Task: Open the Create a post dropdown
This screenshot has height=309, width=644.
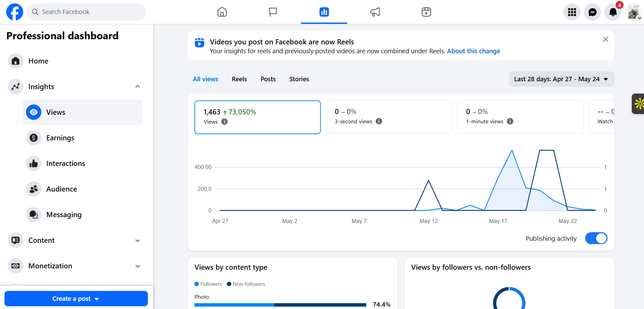Action: (x=76, y=299)
